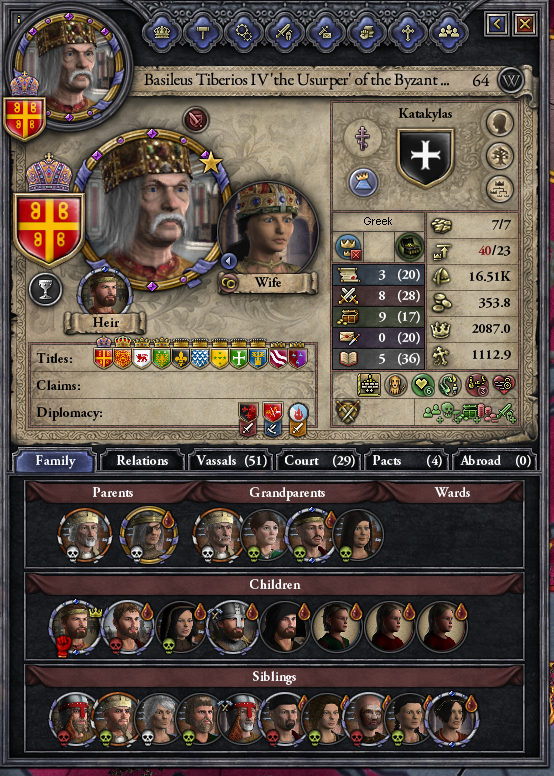Screen dimensions: 554x776
Task: Click the Heir portrait label
Action: [x=105, y=323]
